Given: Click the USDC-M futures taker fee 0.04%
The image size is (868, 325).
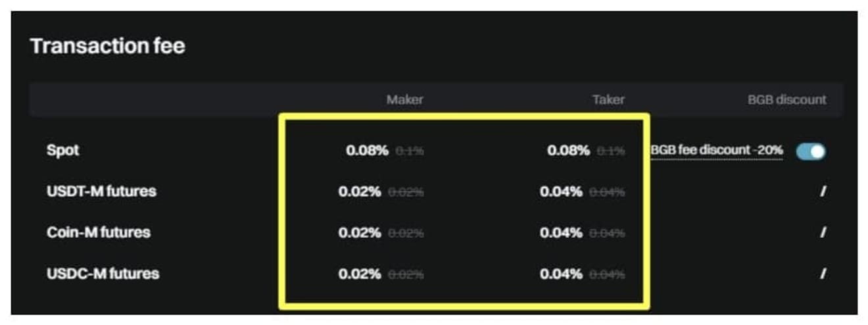Looking at the screenshot, I should (561, 274).
